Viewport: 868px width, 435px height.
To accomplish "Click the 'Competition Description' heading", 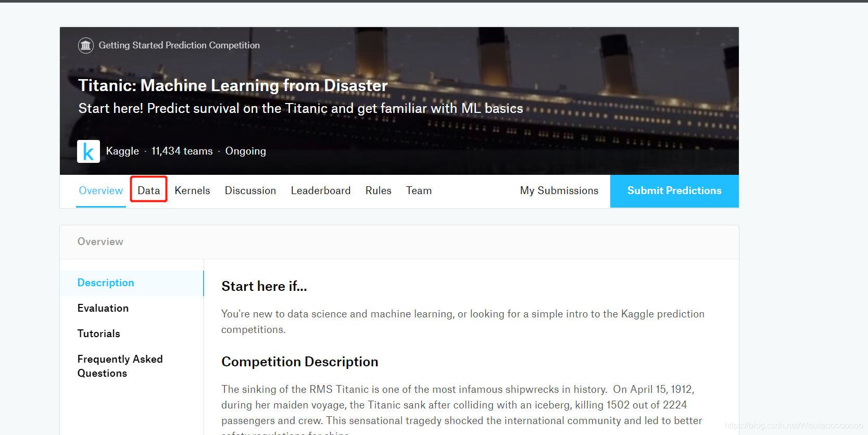I will point(300,362).
